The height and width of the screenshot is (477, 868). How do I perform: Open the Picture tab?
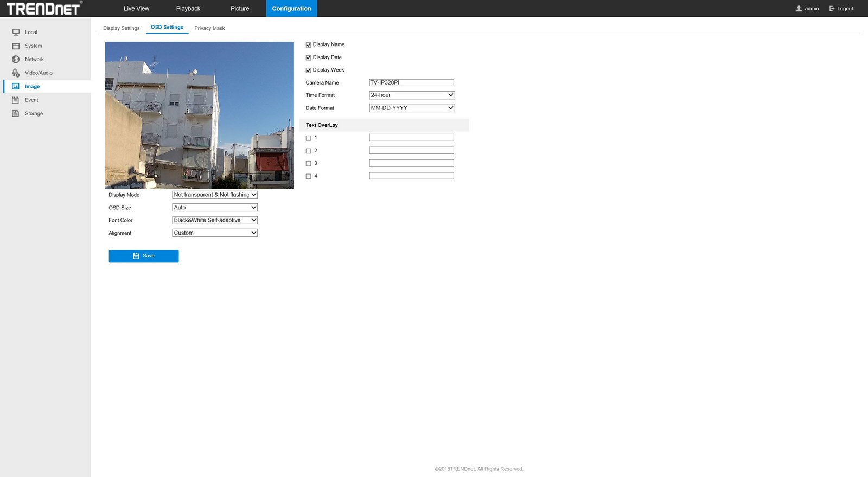[240, 9]
